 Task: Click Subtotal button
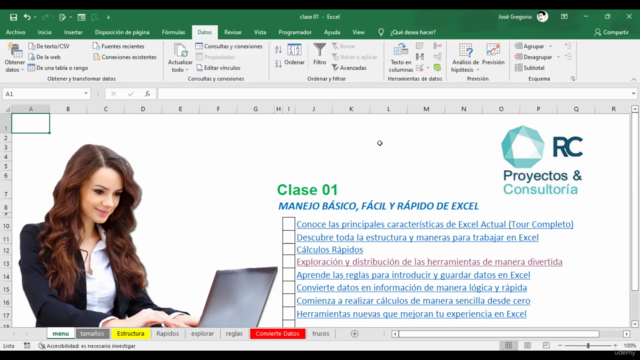[x=530, y=68]
